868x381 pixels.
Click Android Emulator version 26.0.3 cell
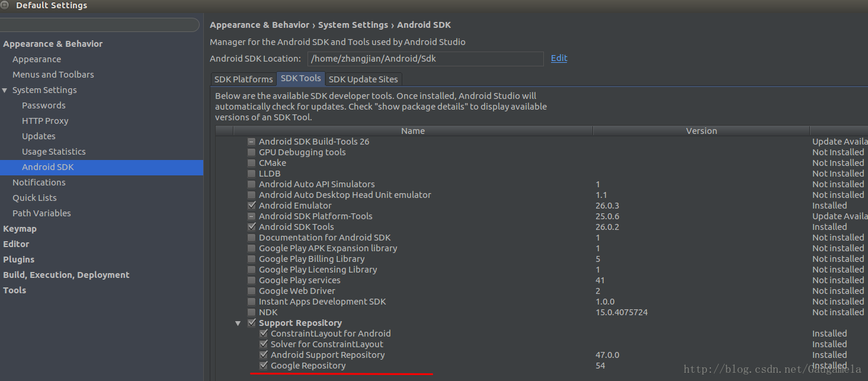607,206
